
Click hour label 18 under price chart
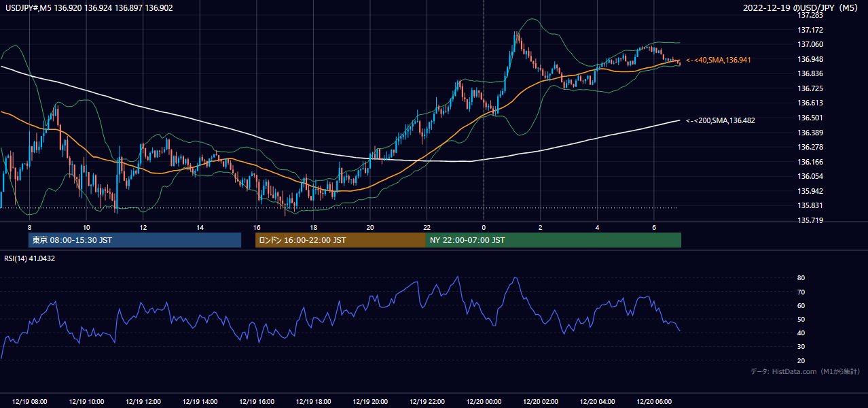[313, 227]
